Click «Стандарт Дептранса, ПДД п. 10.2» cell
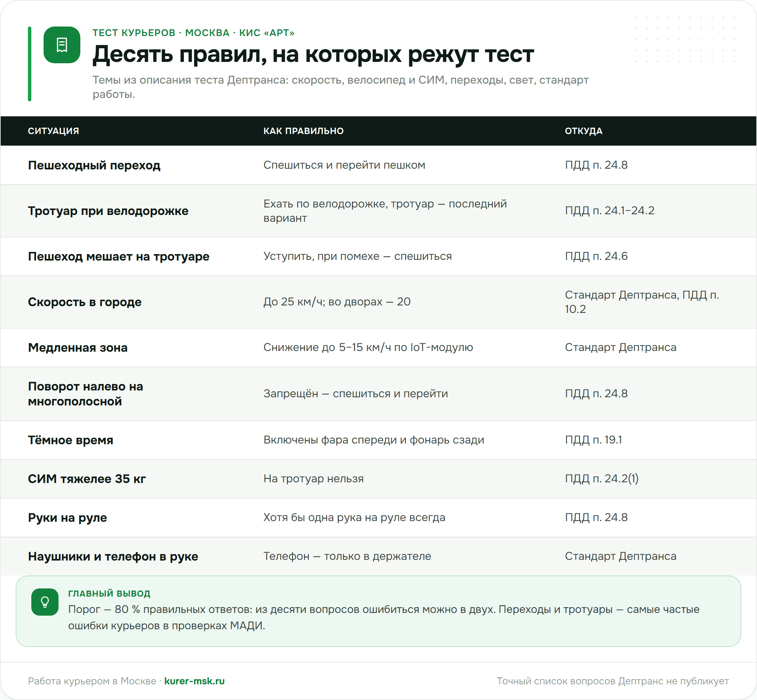The image size is (757, 700). (x=642, y=302)
